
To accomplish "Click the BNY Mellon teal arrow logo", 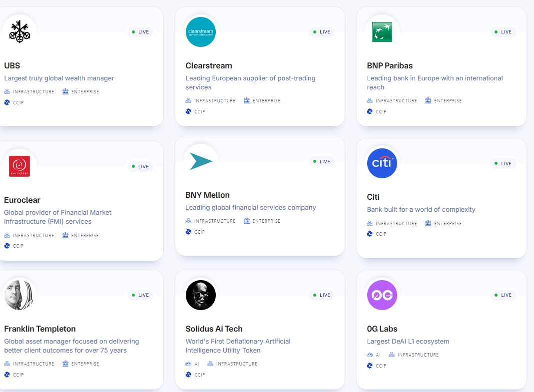I will point(201,161).
